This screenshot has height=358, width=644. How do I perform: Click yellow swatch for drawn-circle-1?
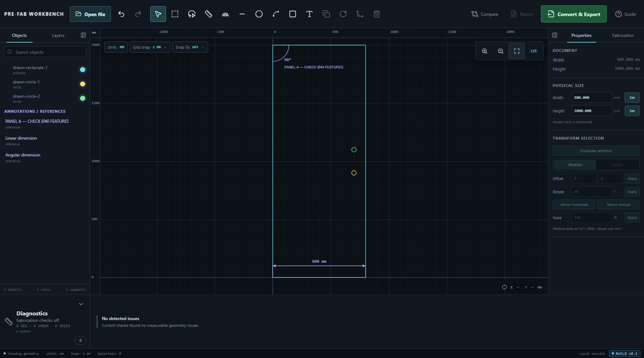click(x=83, y=84)
